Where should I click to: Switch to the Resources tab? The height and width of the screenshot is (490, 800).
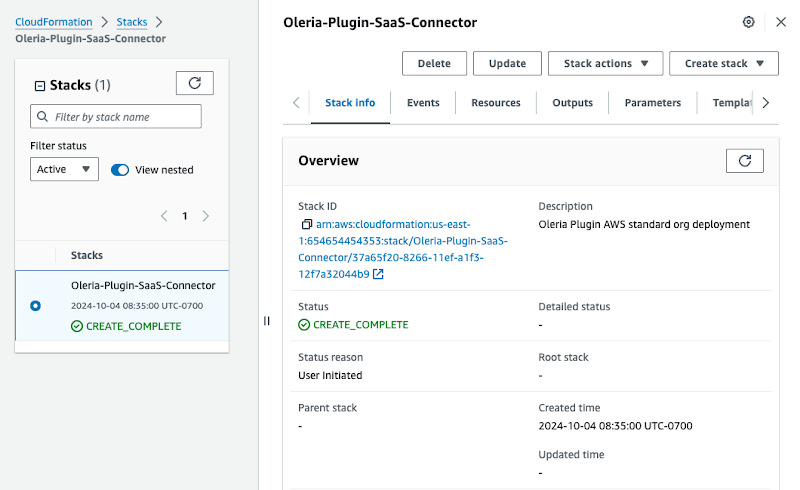[x=496, y=103]
